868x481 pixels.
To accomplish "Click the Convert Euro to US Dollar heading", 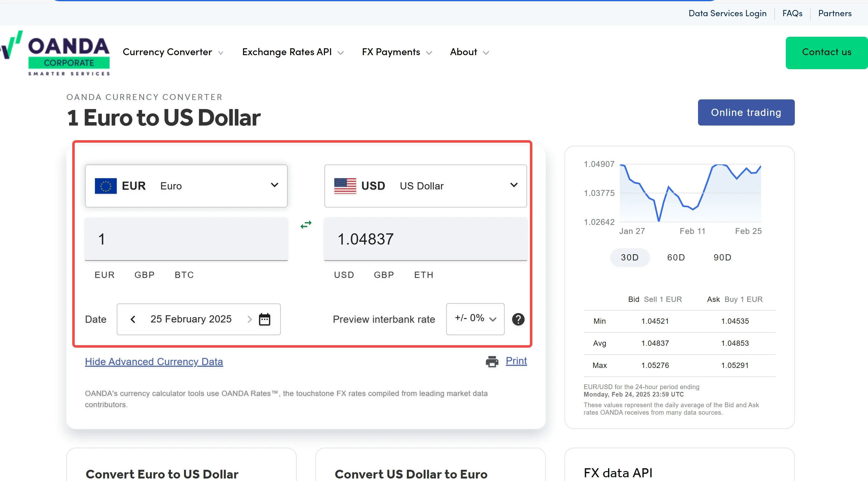I will 162,474.
